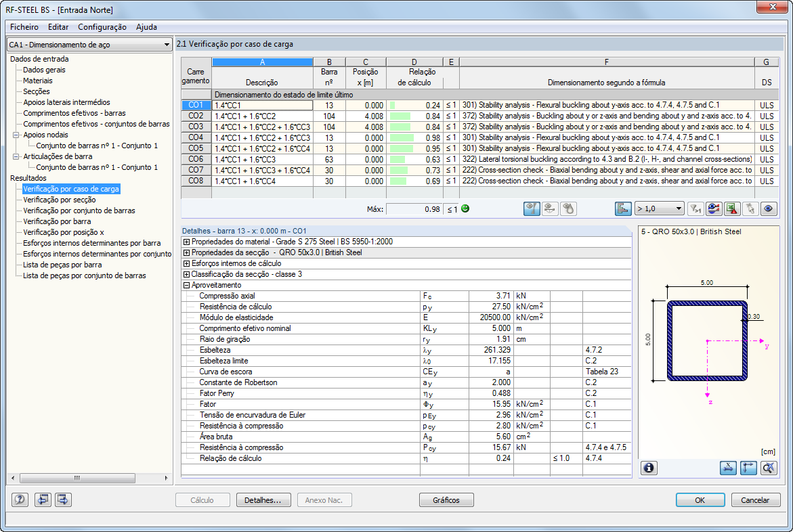Screen dimensions: 793x532
Task: Select Secções in the tree
Action: click(37, 91)
